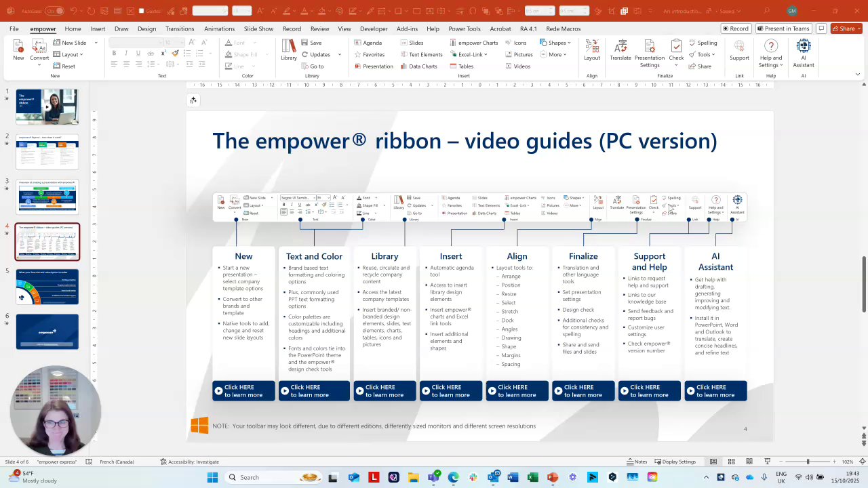
Task: Adjust the zoom slider in status bar
Action: click(x=808, y=462)
